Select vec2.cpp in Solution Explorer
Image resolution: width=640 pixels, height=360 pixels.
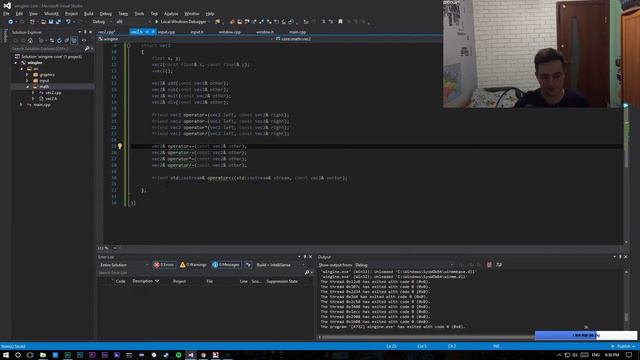pyautogui.click(x=53, y=93)
